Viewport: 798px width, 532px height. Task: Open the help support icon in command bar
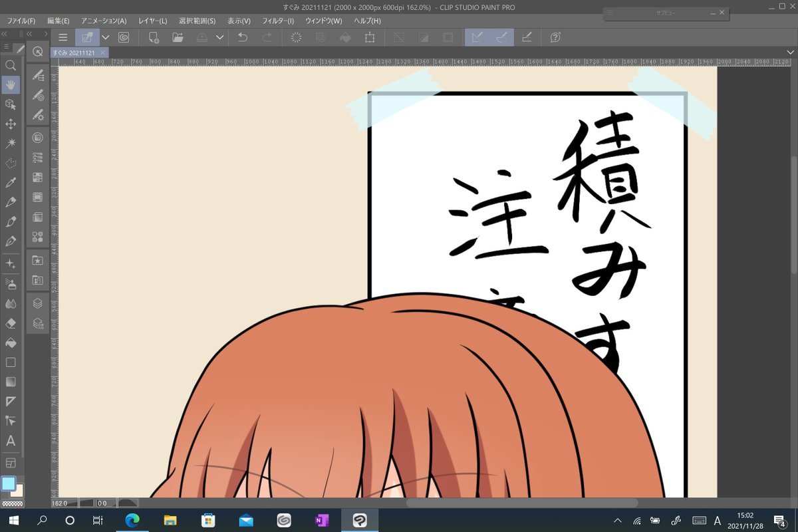[555, 38]
